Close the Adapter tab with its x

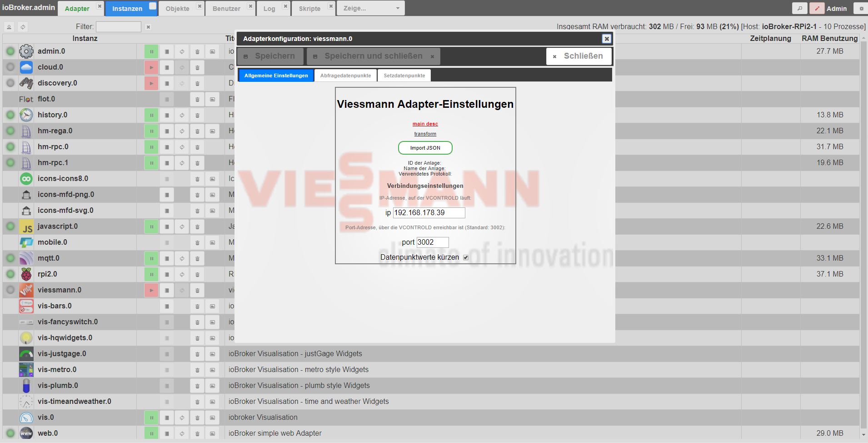[x=100, y=6]
